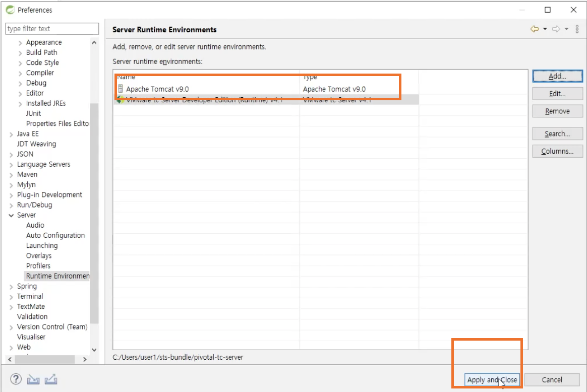Select JSON preferences category
The height and width of the screenshot is (392, 587).
25,154
